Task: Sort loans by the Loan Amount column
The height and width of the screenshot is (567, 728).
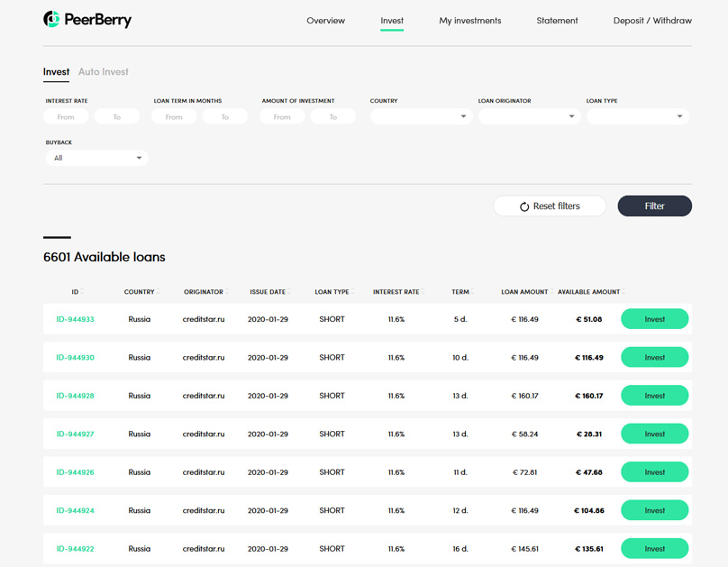Action: tap(526, 292)
